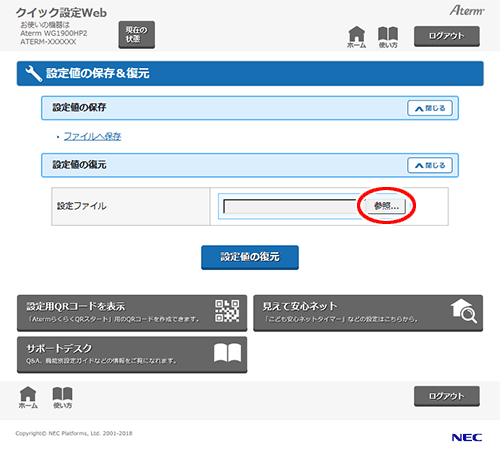Click the Aterm logo at top right
The height and width of the screenshot is (458, 500).
(467, 11)
